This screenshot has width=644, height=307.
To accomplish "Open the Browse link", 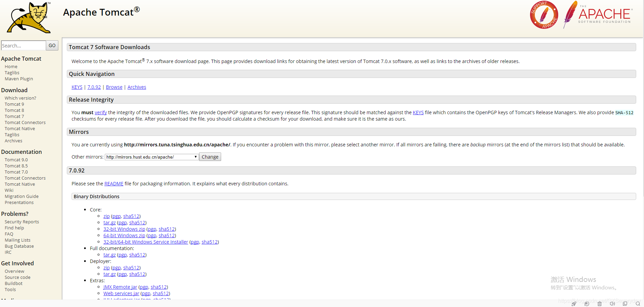I will pos(114,87).
